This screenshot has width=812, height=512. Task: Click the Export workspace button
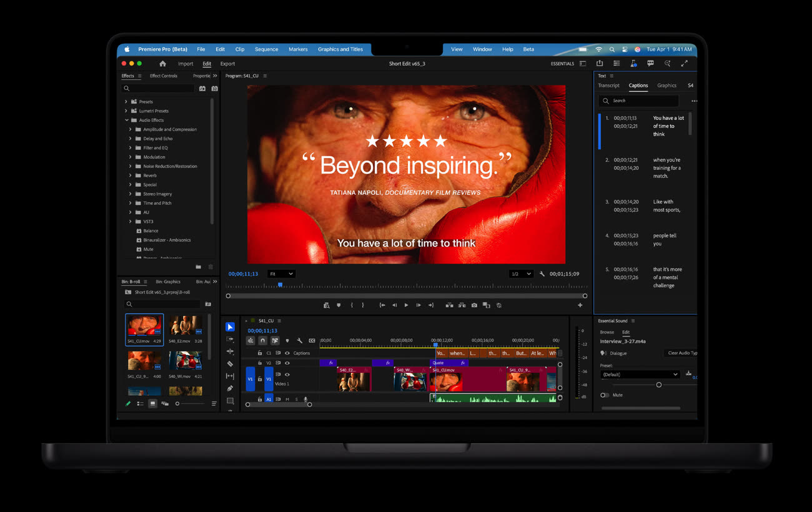coord(227,64)
